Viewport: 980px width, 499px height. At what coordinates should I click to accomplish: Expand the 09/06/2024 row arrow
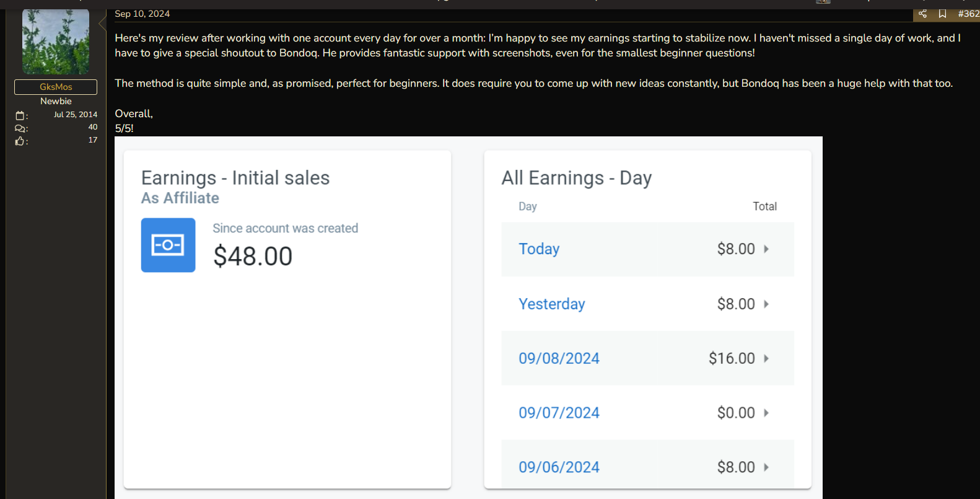point(766,467)
